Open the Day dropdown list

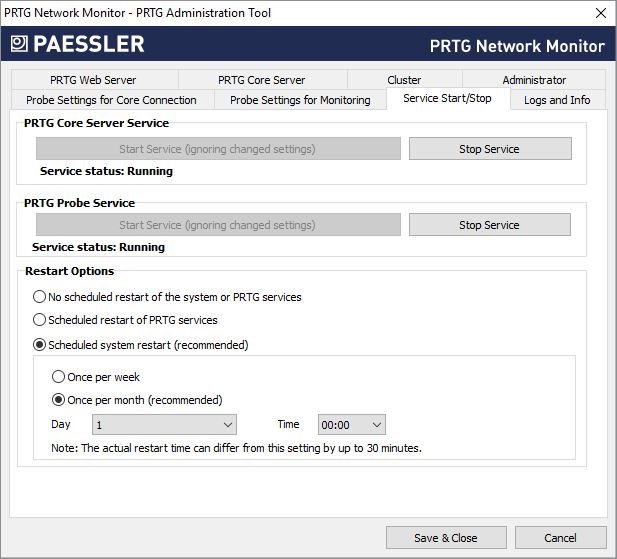(x=164, y=425)
